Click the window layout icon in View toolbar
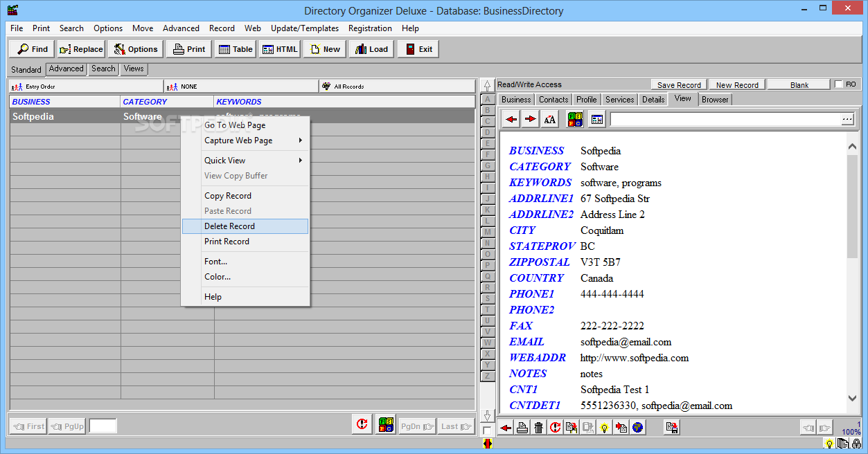This screenshot has width=868, height=454. [597, 119]
